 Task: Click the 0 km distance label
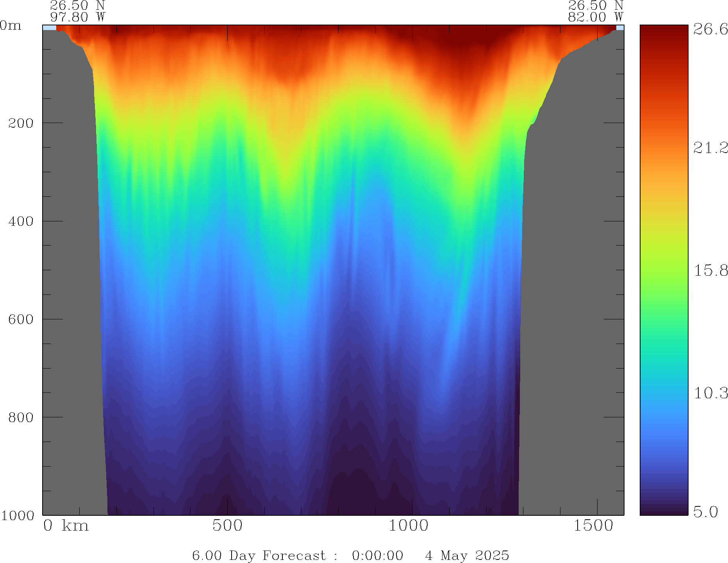(x=66, y=526)
